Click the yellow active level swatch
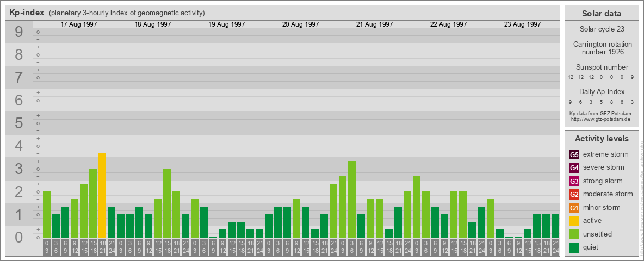Image resolution: width=644 pixels, height=261 pixels. click(x=574, y=221)
